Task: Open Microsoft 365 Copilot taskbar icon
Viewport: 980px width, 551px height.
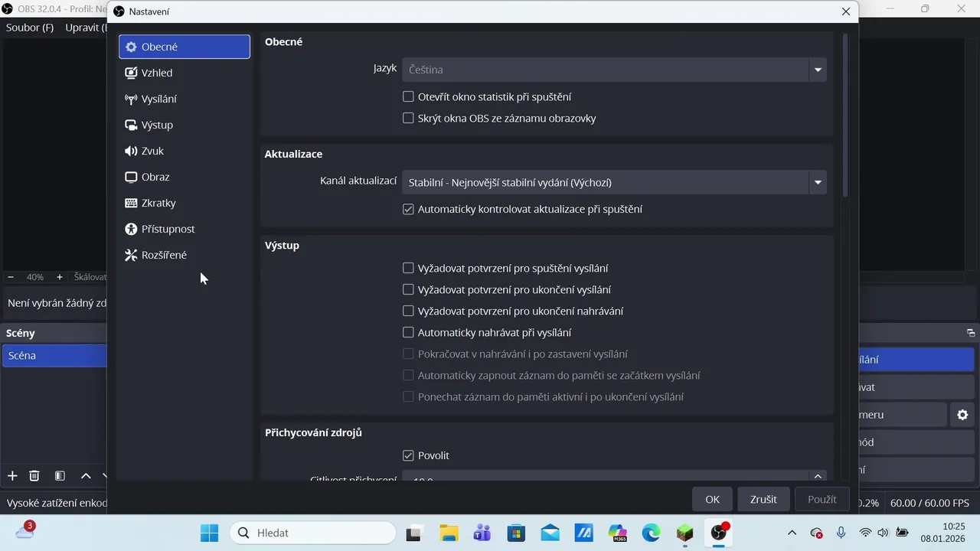Action: (617, 533)
